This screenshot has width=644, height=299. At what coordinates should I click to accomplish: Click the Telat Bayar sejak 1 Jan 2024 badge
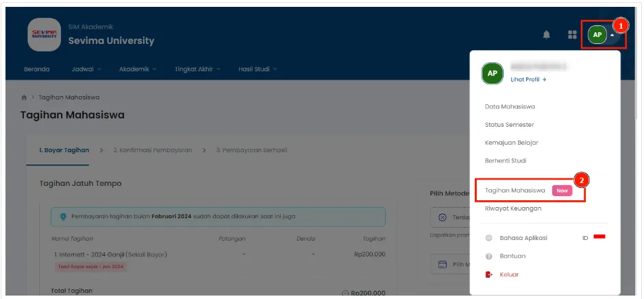tap(90, 267)
